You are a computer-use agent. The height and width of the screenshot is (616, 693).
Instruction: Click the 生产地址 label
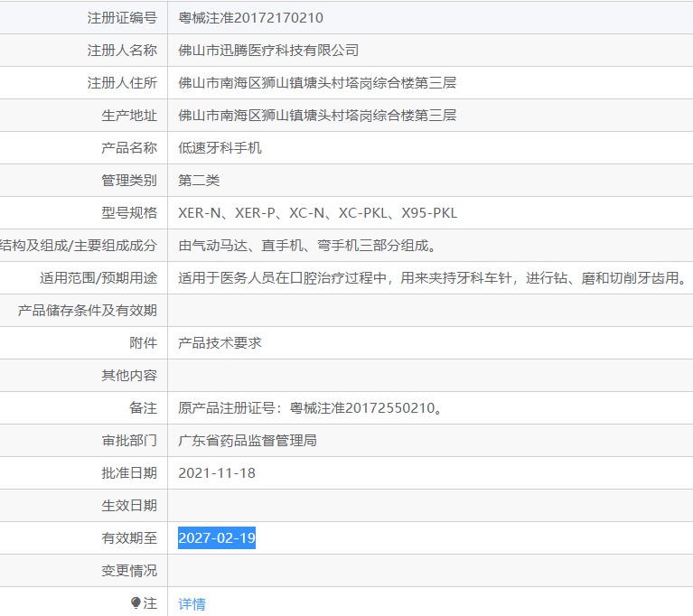pyautogui.click(x=129, y=116)
